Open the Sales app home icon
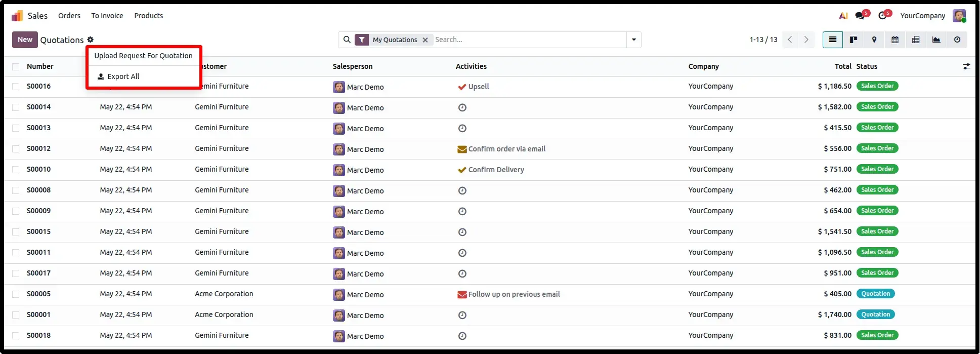The image size is (980, 354). click(17, 16)
